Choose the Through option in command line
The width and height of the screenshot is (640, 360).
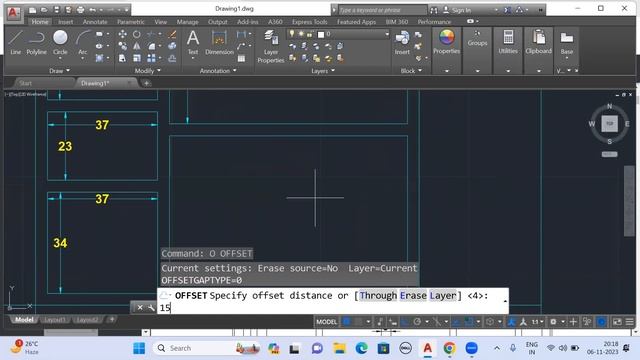point(378,296)
